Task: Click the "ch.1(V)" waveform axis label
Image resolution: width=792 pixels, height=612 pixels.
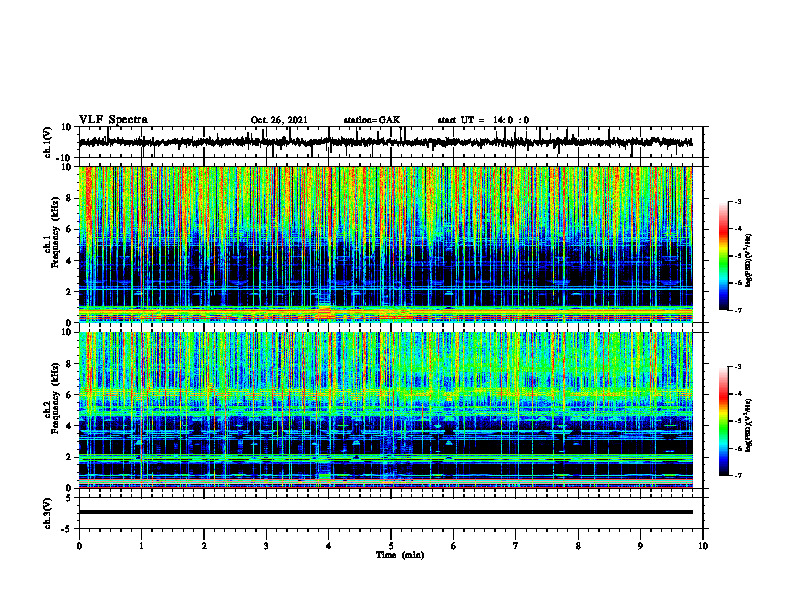Action: 48,142
